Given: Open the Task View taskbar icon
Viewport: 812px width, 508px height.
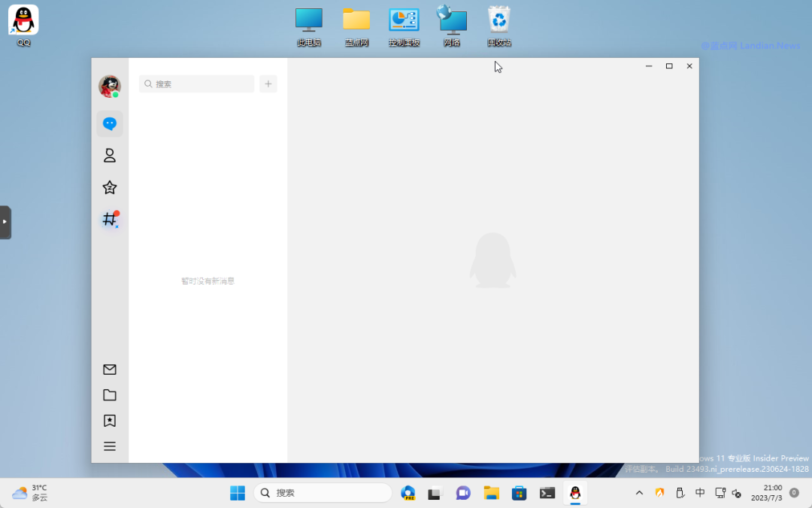Looking at the screenshot, I should (x=434, y=493).
